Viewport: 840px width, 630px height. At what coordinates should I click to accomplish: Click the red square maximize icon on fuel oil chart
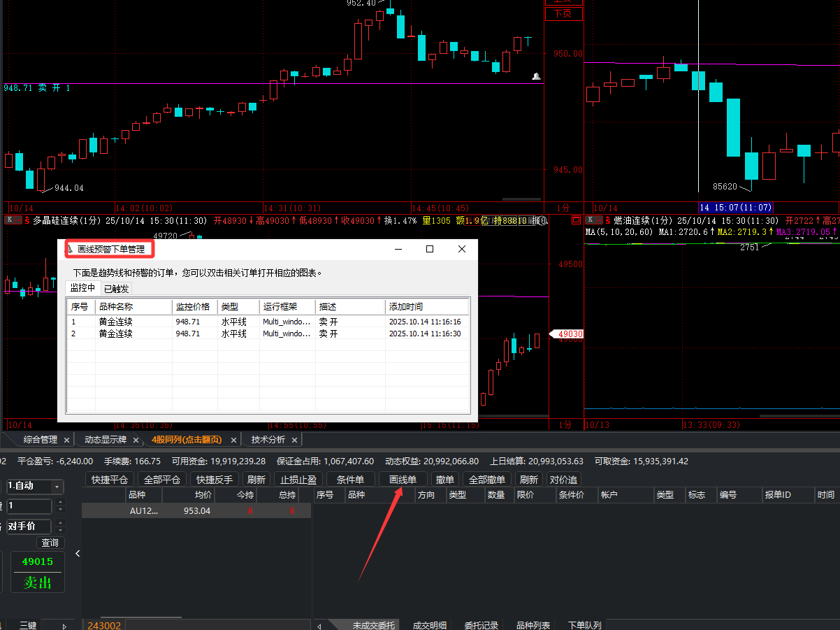point(576,220)
